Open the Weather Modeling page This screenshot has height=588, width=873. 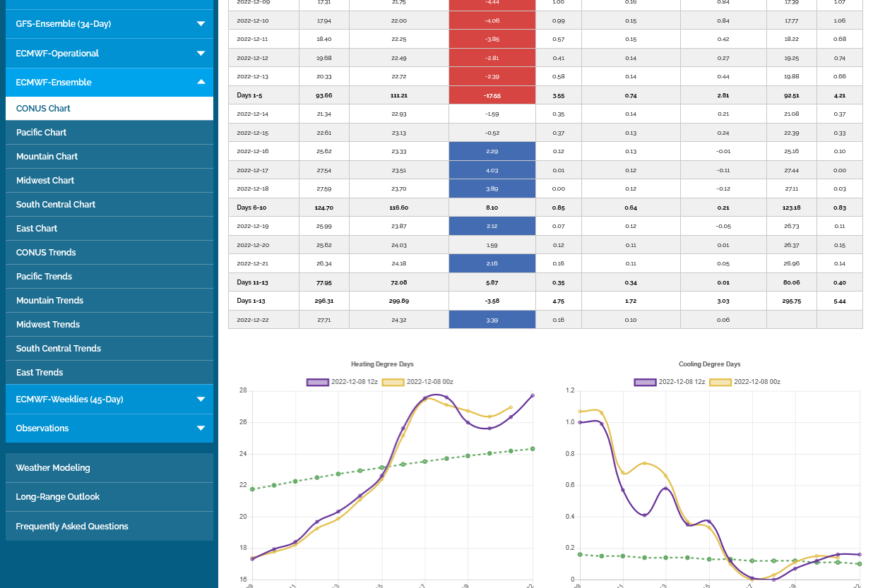click(53, 468)
